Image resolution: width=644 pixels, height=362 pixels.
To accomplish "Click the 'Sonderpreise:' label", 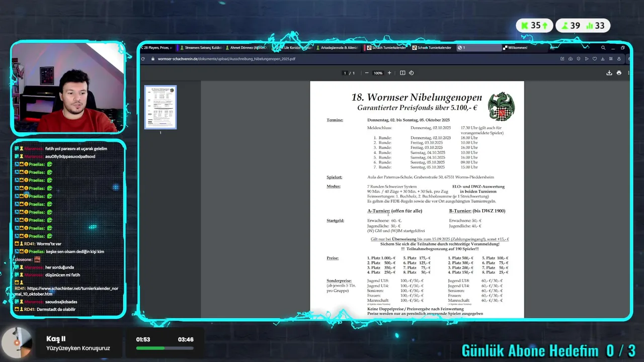I will coord(339,281).
